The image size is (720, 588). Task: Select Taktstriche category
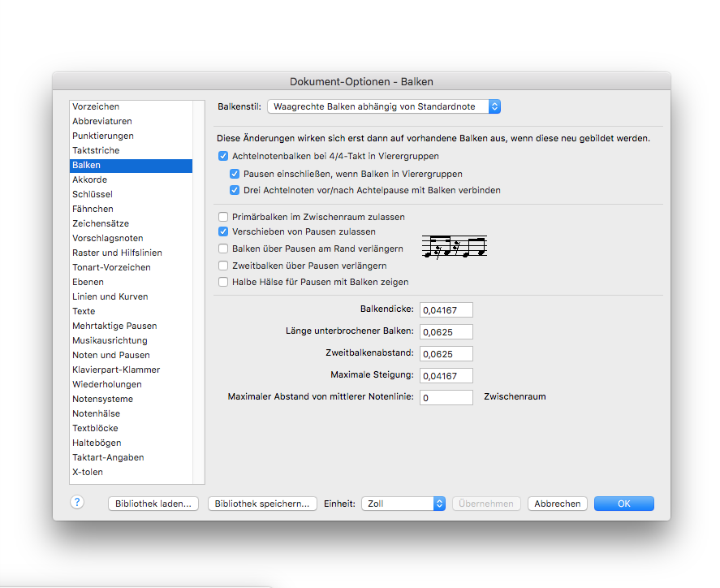(x=131, y=151)
